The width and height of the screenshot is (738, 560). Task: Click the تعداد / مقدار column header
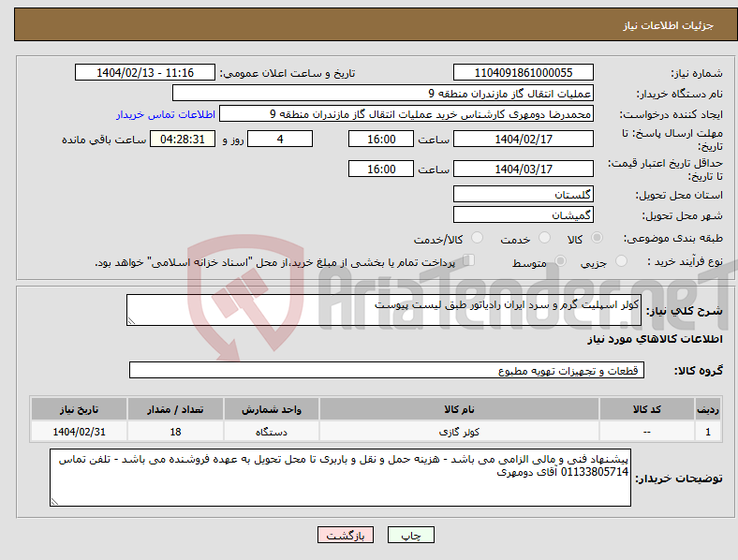point(175,409)
